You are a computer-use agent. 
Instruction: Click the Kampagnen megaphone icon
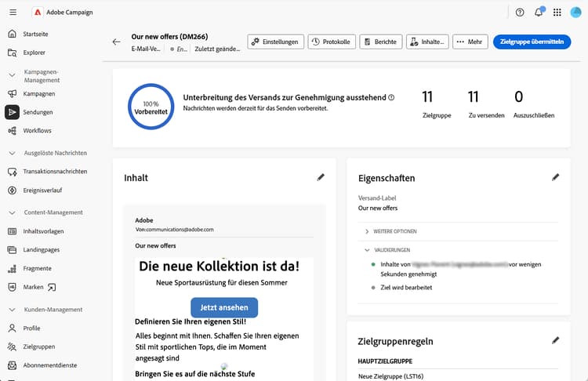tap(13, 93)
